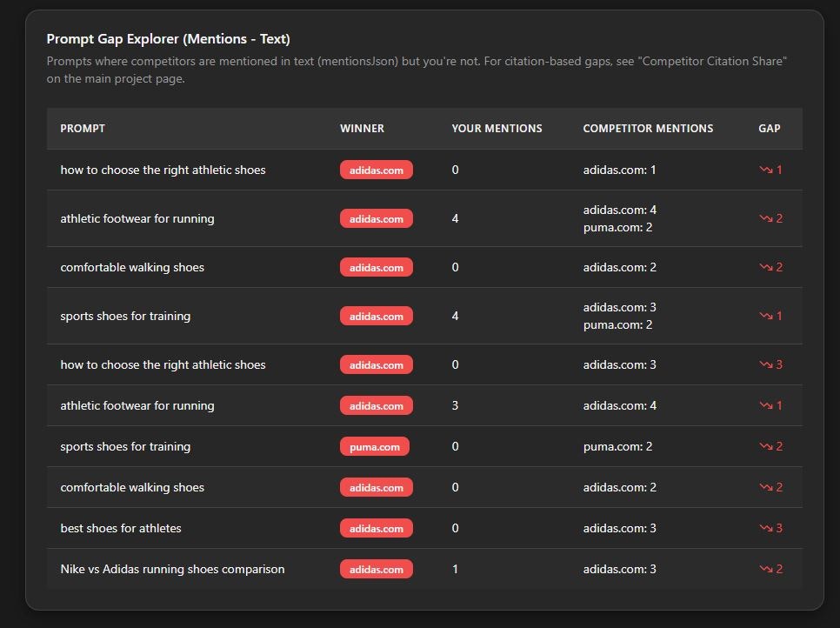Click the gap arrow on the puma.com "sports shoes for training" row

pyautogui.click(x=769, y=446)
